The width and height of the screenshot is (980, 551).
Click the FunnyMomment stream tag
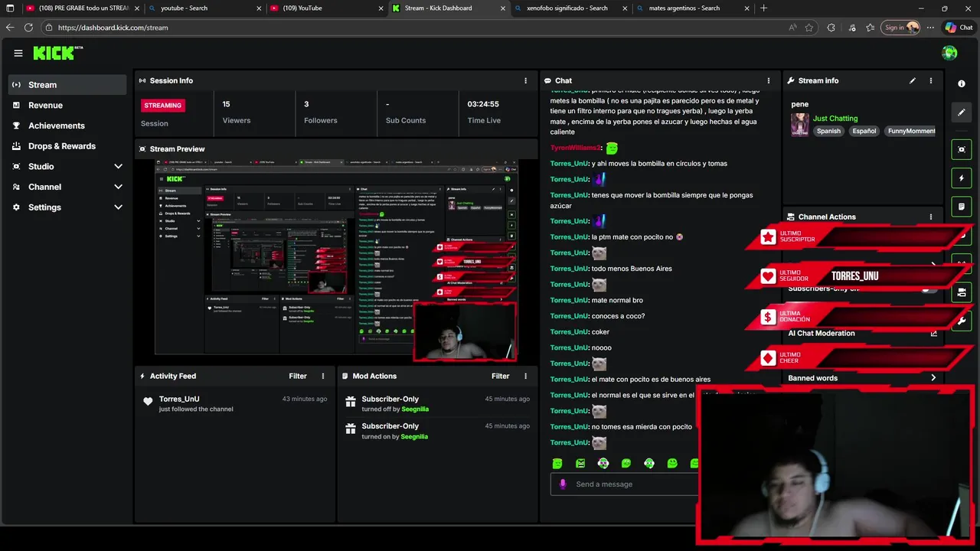coord(910,131)
